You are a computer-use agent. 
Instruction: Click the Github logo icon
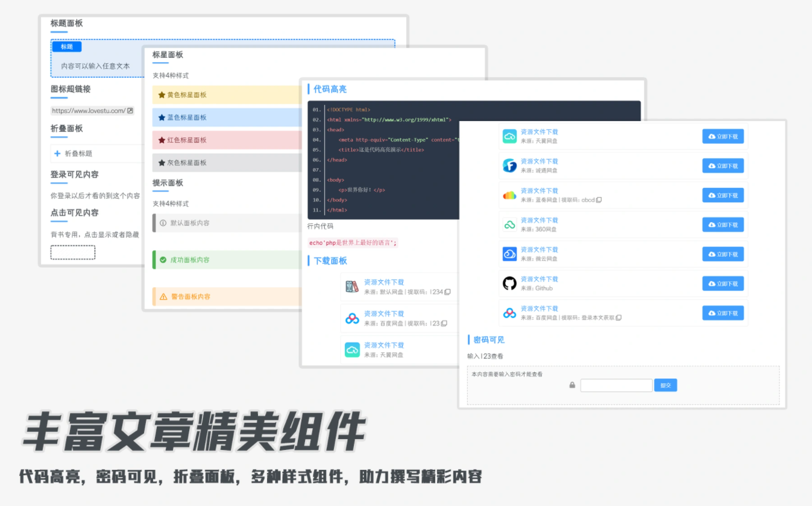[509, 284]
